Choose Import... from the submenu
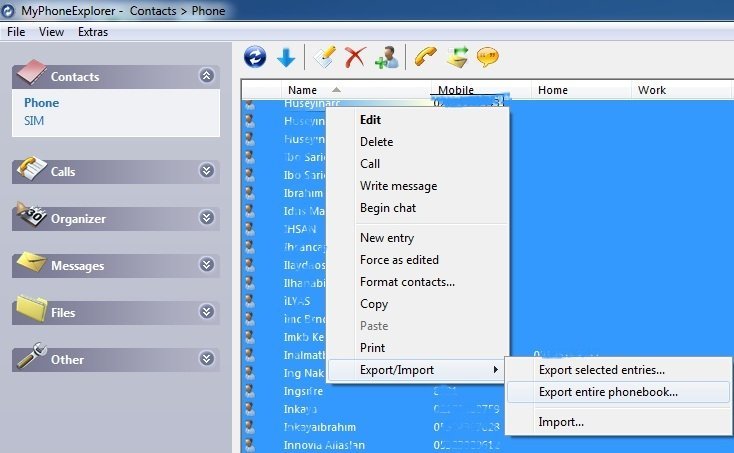734x453 pixels. [618, 422]
